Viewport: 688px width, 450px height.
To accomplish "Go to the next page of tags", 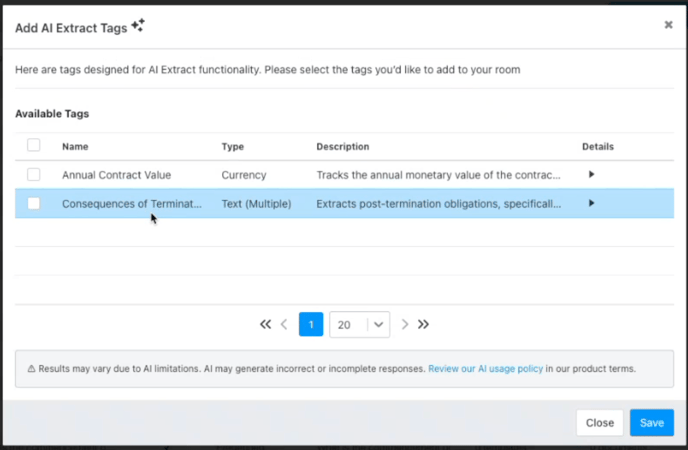I will [x=405, y=325].
